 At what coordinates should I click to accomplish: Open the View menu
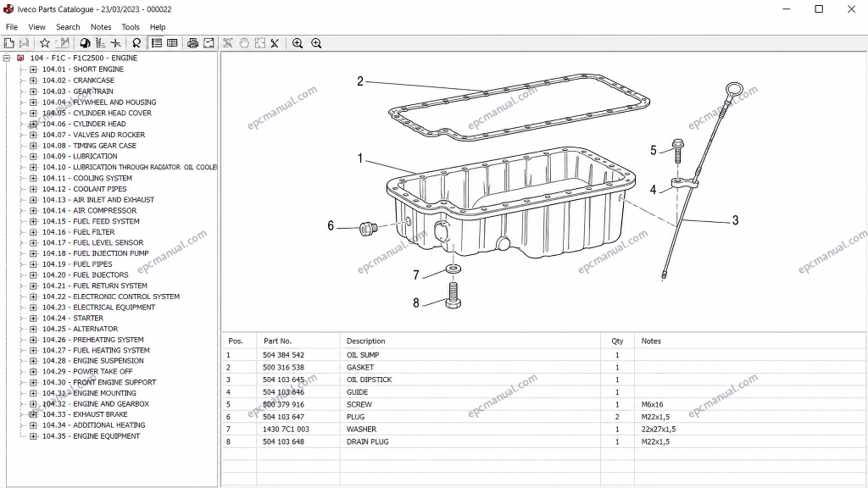pos(36,26)
